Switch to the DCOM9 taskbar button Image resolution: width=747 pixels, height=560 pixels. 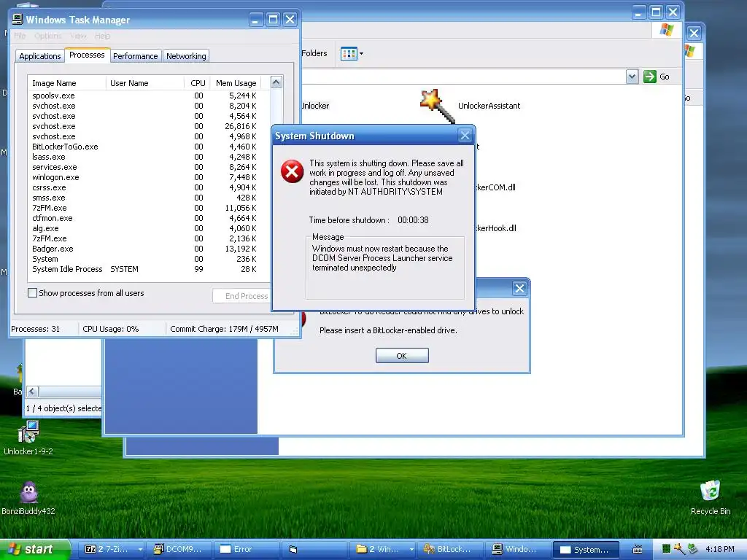(179, 549)
